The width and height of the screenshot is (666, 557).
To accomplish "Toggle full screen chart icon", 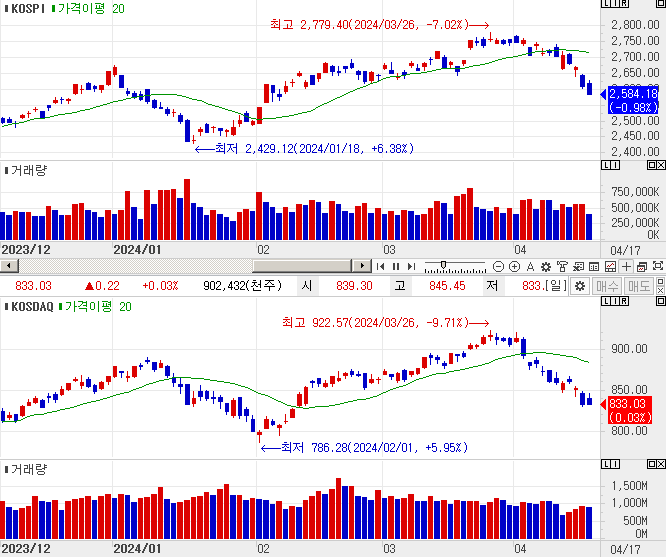I will point(658,266).
